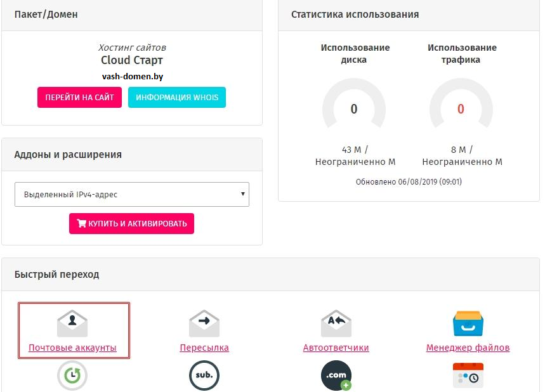545x392 pixels.
Task: Click the .com add domain icon
Action: click(336, 376)
